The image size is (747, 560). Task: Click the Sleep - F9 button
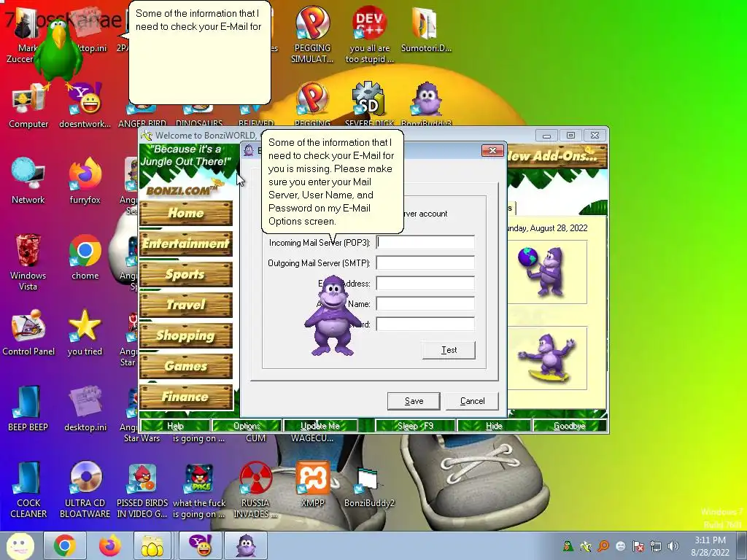(x=415, y=426)
